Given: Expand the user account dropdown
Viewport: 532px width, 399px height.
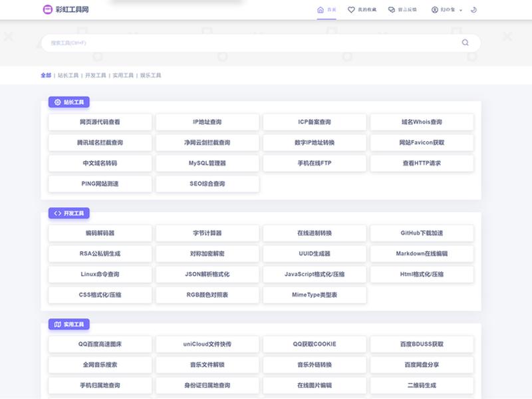Looking at the screenshot, I should click(446, 10).
